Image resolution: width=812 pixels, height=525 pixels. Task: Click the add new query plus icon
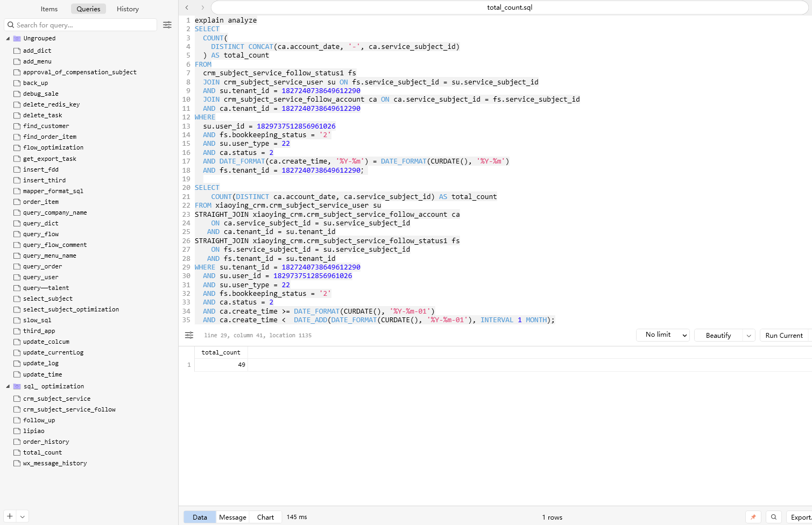tap(10, 516)
